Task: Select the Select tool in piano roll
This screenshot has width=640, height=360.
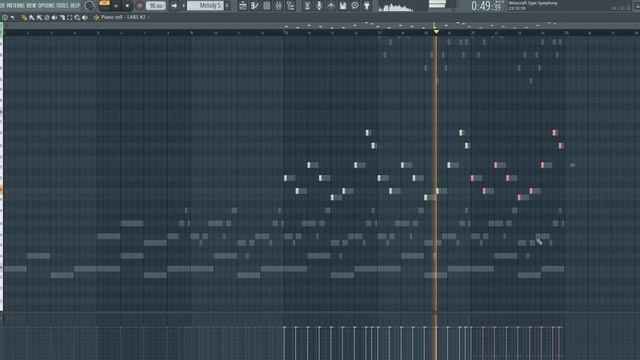Action: tap(69, 18)
